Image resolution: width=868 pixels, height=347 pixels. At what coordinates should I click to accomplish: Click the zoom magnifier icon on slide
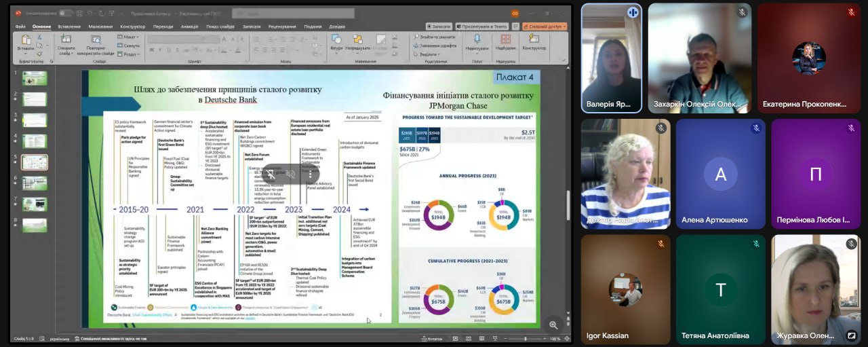pyautogui.click(x=553, y=325)
